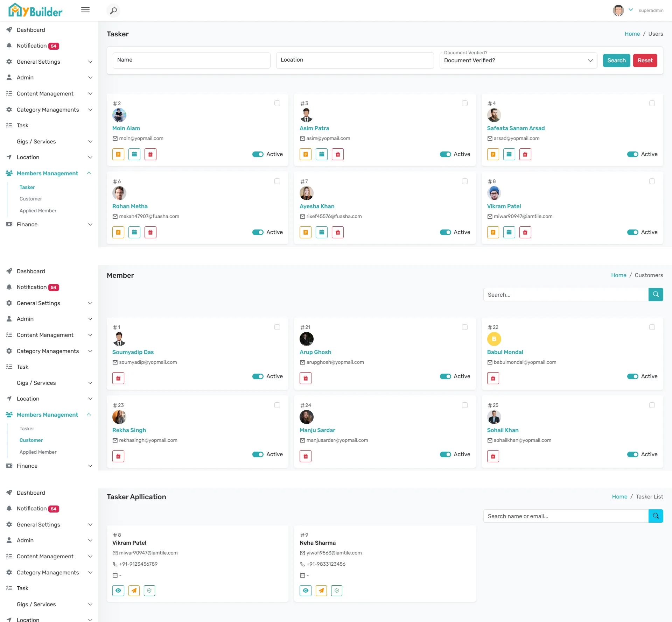Open Safeata Sanam Arsad profile link
672x622 pixels.
(516, 128)
